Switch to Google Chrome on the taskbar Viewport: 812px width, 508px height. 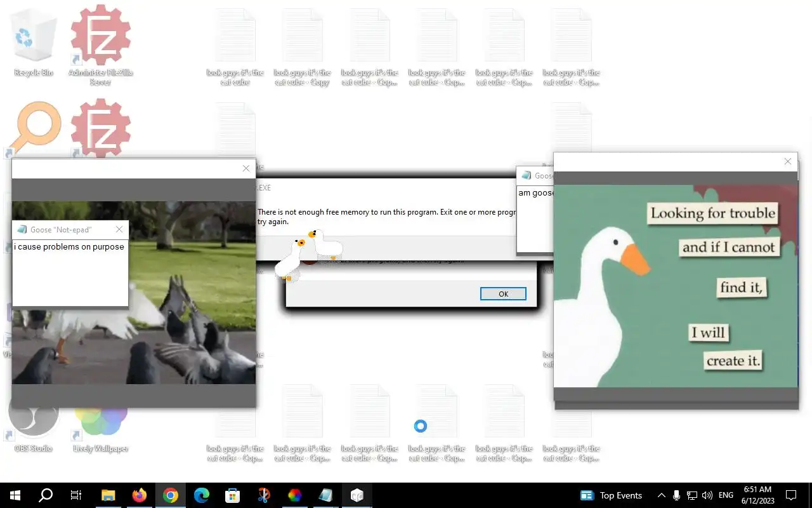click(171, 495)
